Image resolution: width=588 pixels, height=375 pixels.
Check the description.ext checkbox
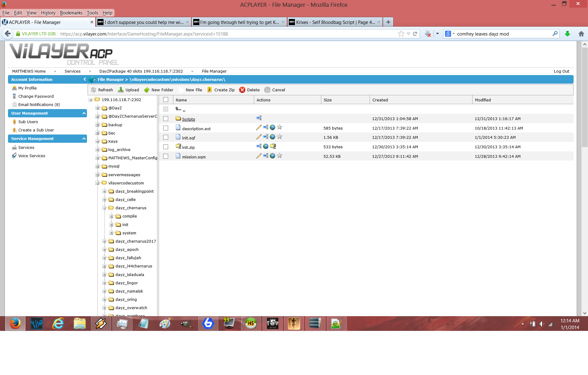[166, 128]
